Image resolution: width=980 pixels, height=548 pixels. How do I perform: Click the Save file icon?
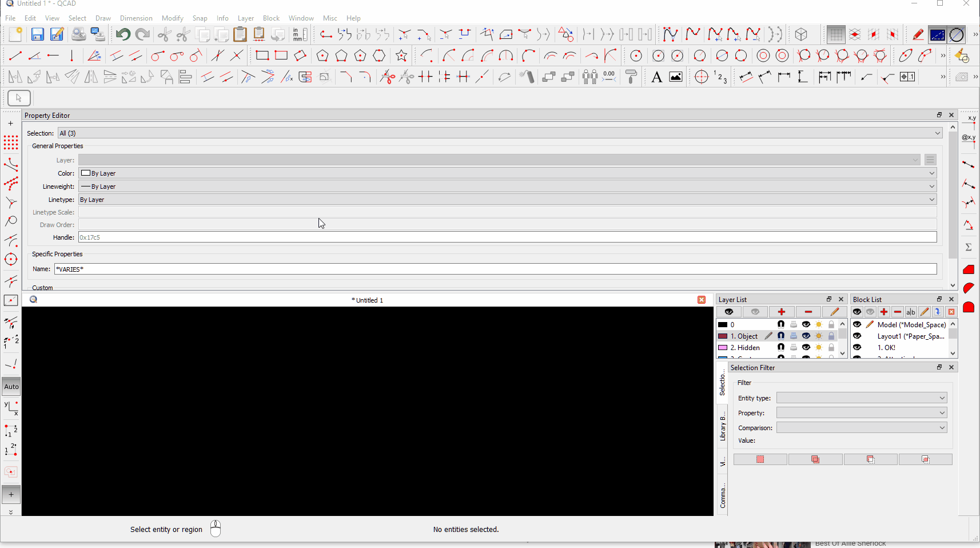[x=37, y=34]
